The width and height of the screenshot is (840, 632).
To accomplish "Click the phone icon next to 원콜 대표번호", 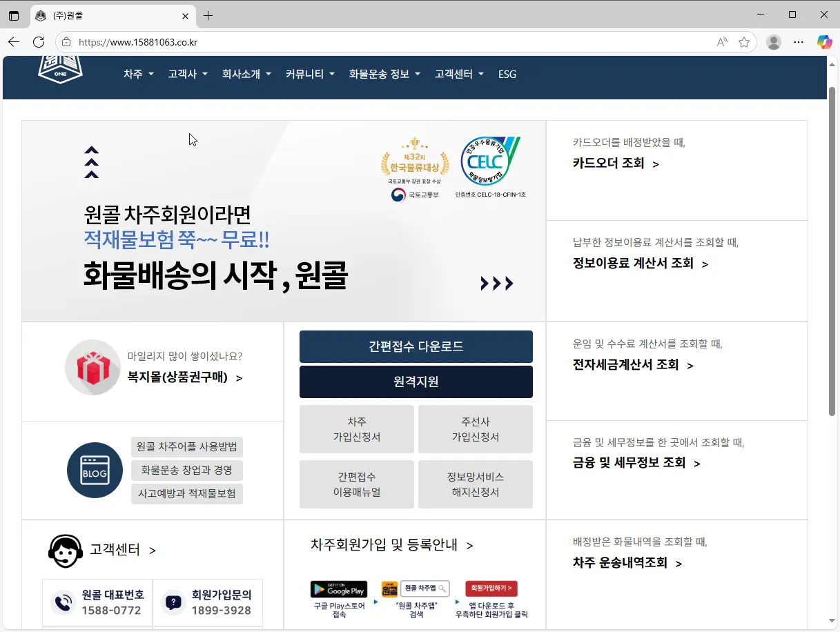I will 64,603.
